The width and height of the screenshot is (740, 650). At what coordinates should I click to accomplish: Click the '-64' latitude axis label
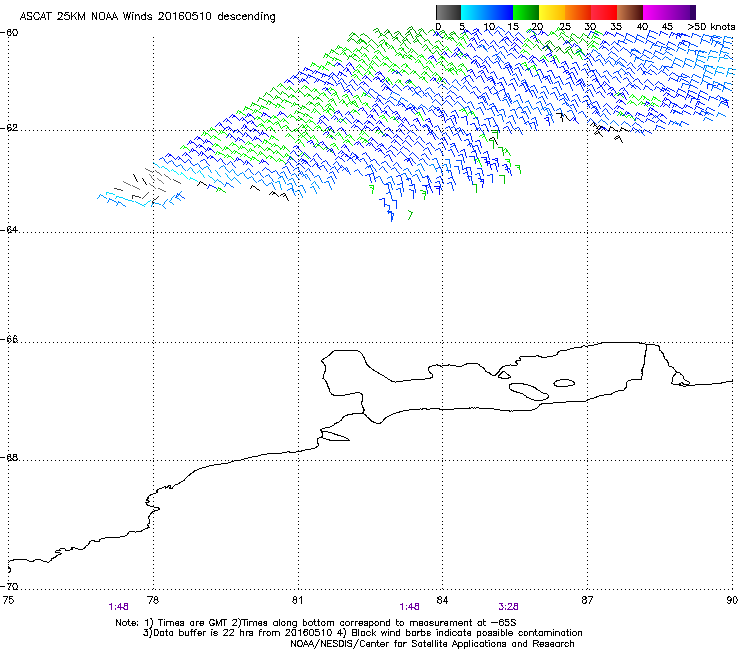9,229
